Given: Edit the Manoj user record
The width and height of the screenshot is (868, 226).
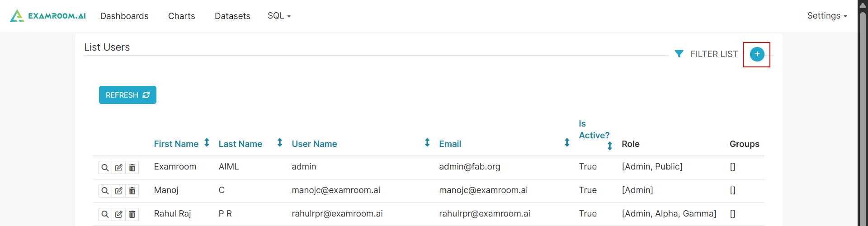Looking at the screenshot, I should tap(118, 191).
